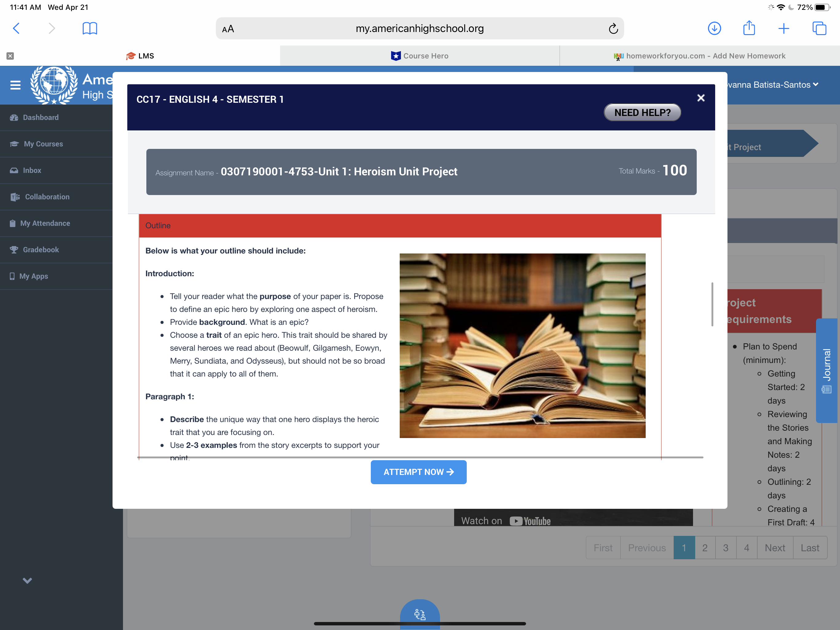Open Gradebook from the sidebar
This screenshot has height=630, width=840.
[x=41, y=250]
